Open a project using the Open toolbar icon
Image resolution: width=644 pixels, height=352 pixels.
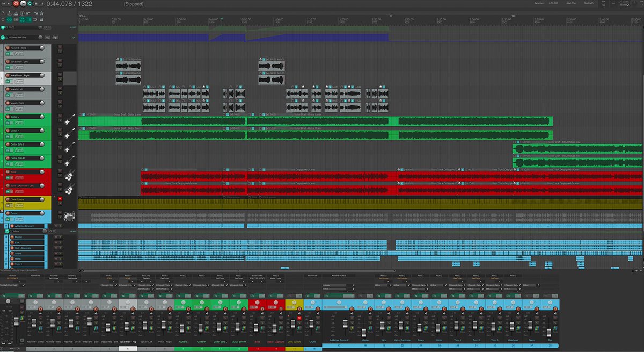10,13
